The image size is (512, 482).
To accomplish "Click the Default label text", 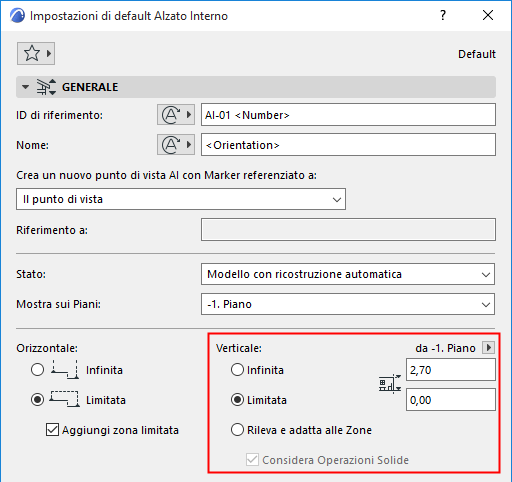I will point(477,54).
